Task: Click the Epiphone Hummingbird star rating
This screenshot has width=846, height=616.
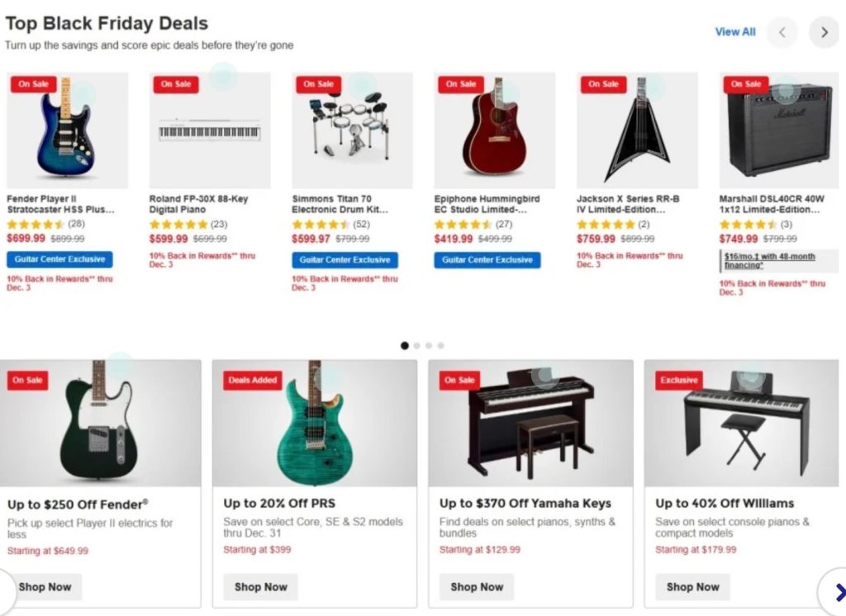Action: 463,225
